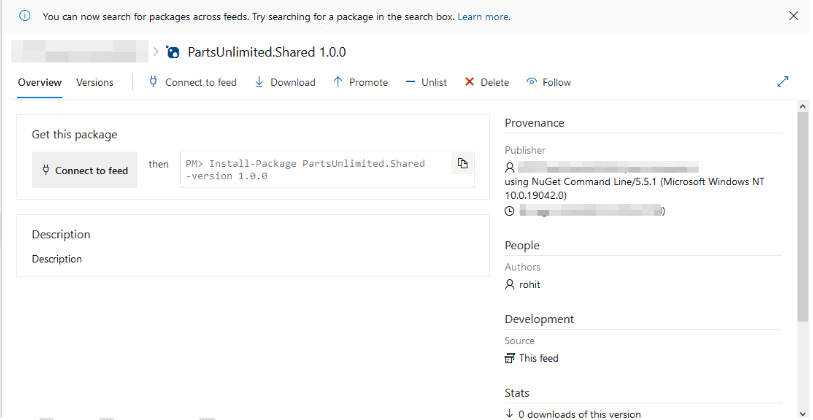
Task: Click the blurred feed name breadcrumb
Action: (80, 52)
